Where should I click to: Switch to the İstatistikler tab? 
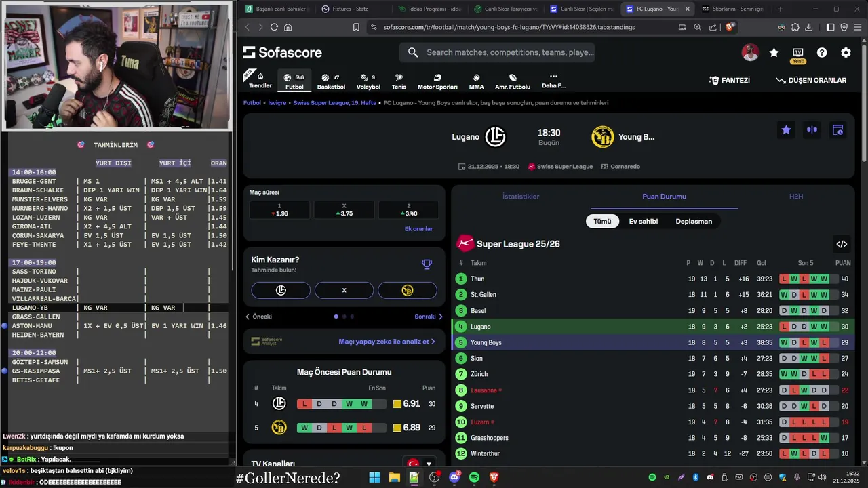point(521,197)
